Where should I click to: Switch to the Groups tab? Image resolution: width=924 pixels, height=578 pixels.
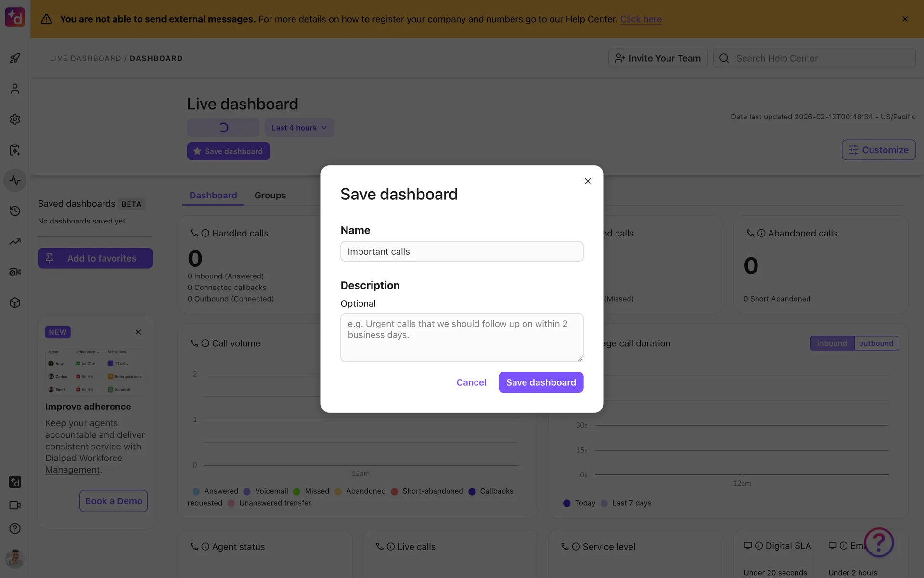coord(270,196)
